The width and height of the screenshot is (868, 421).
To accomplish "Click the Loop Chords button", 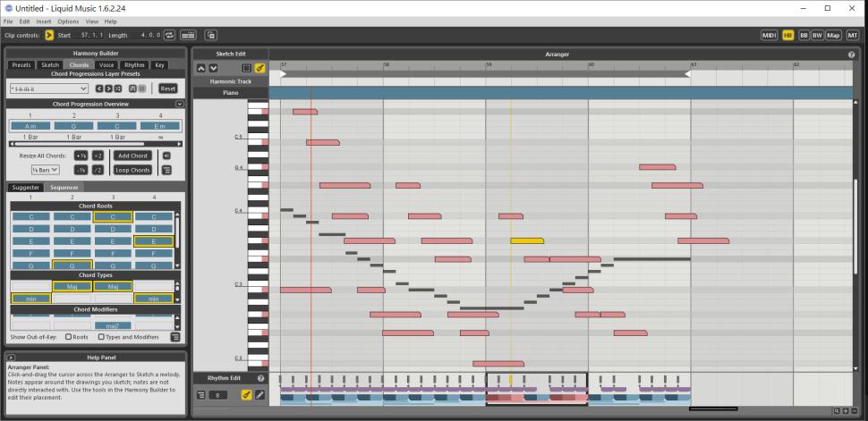I will [132, 170].
